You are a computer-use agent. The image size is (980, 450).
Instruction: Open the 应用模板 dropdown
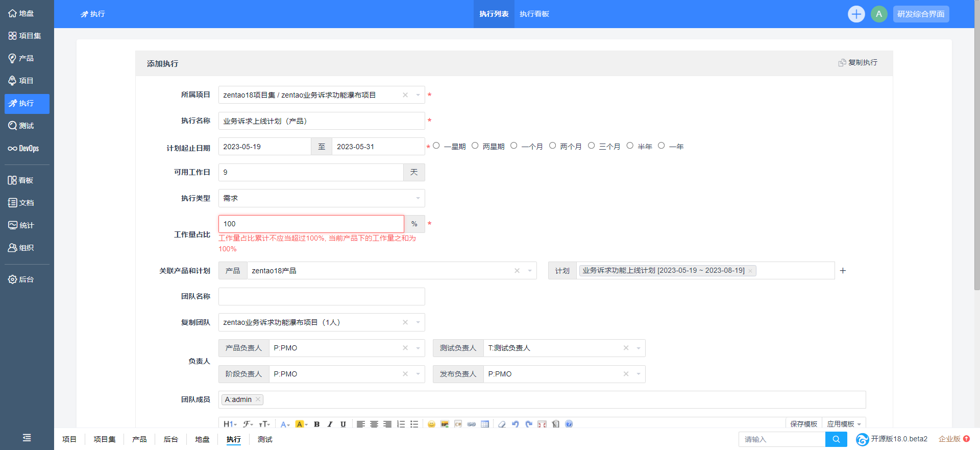(x=844, y=424)
